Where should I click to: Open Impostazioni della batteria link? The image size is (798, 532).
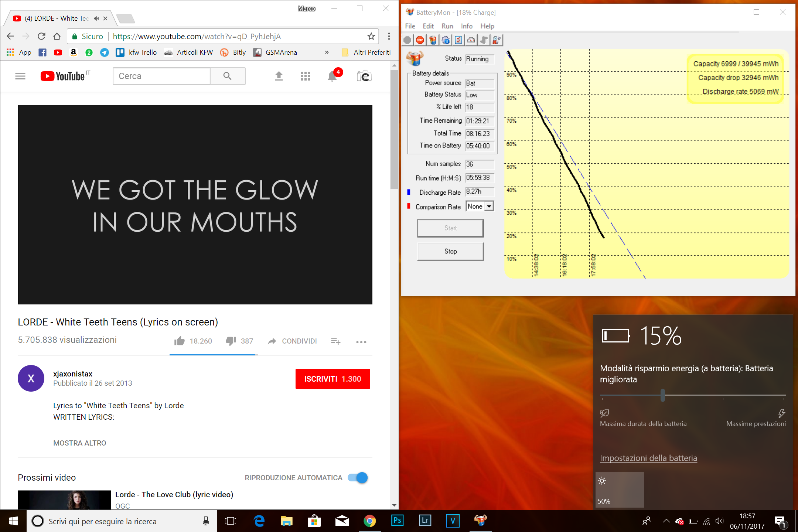[x=648, y=458]
